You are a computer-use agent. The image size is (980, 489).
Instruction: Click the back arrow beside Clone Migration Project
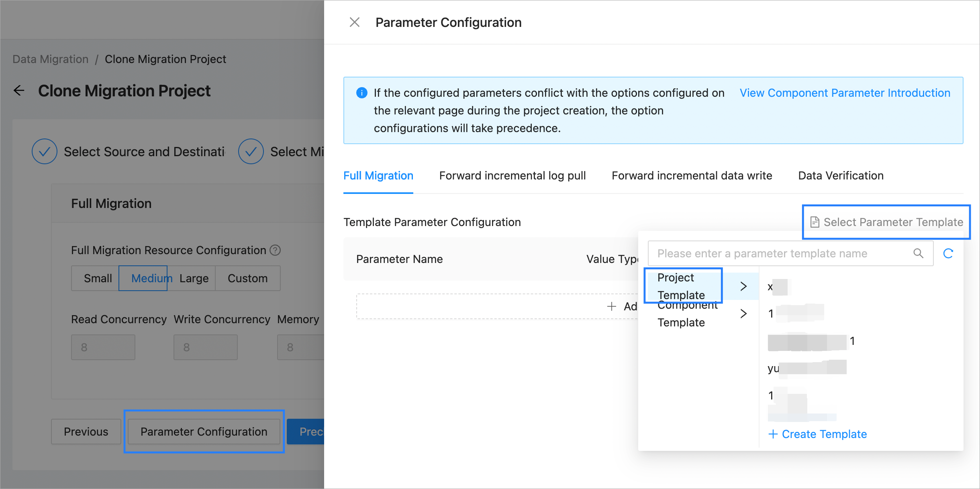19,91
